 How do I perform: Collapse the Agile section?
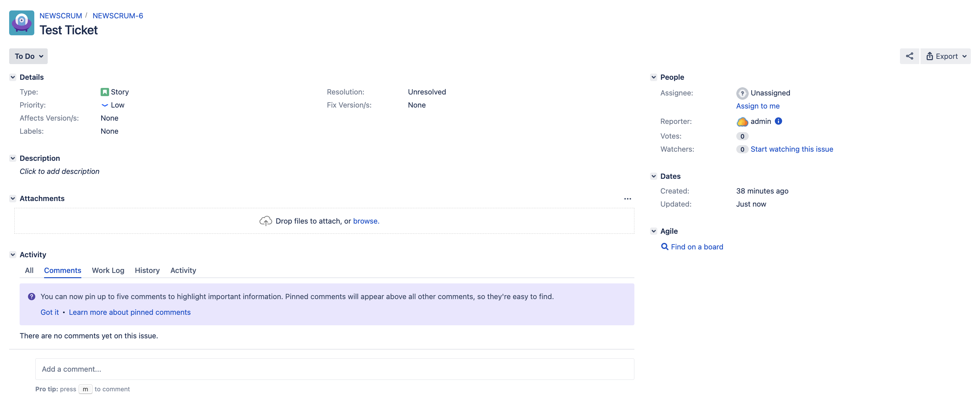pos(653,231)
